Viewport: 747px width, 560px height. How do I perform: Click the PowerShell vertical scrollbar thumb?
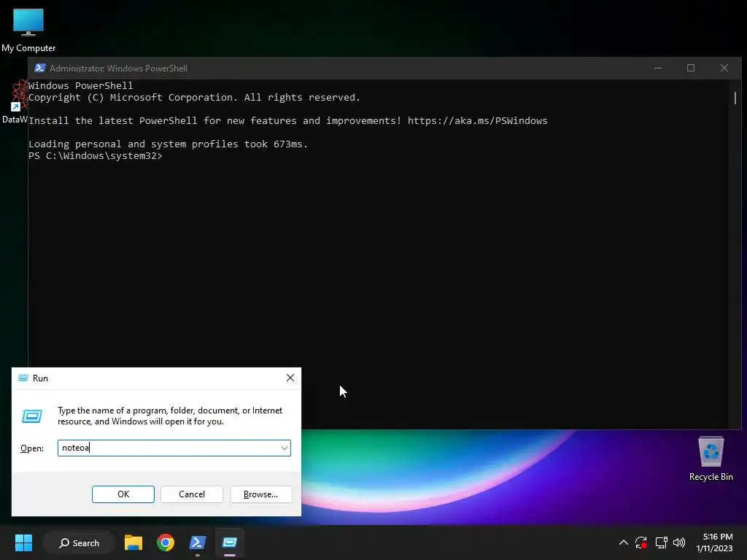pyautogui.click(x=735, y=98)
